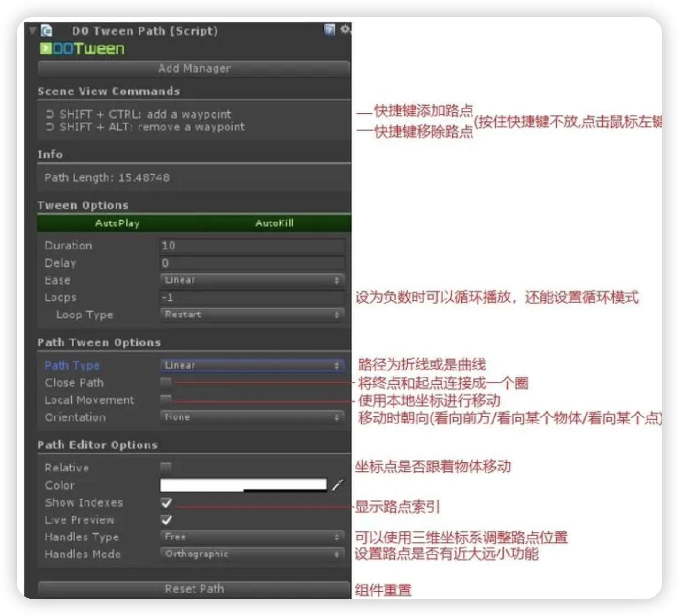
Task: Click the Duration label
Action: (68, 246)
